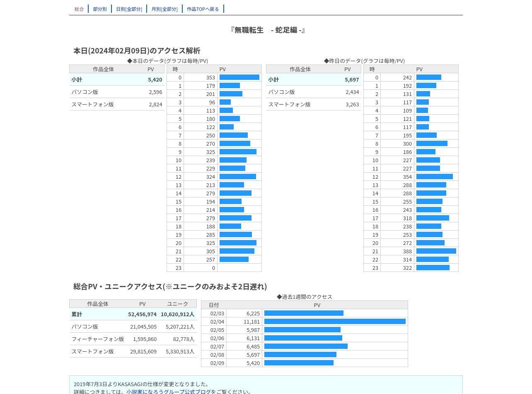Click today's hourly value 96
Viewport: 532px width, 394px height.
pos(212,102)
